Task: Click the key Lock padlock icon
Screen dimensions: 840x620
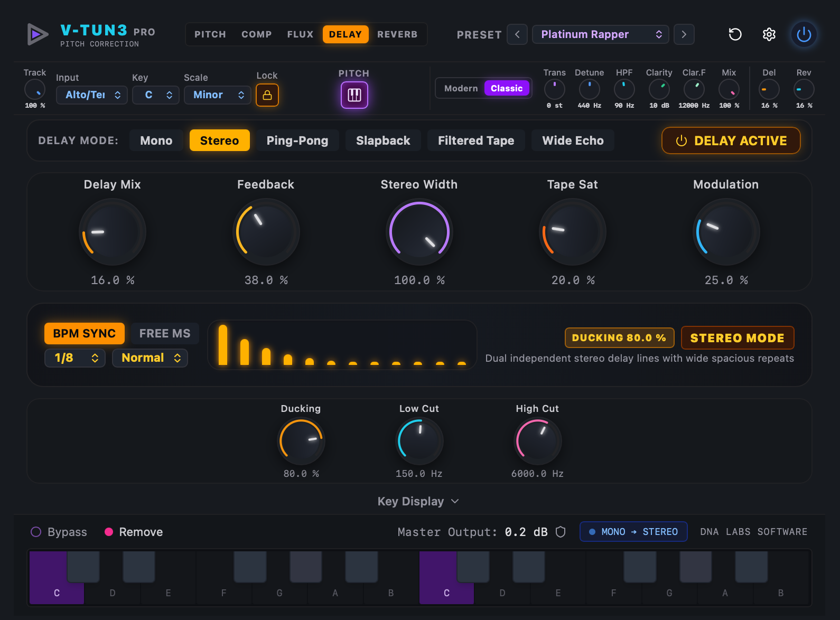Action: coord(267,95)
